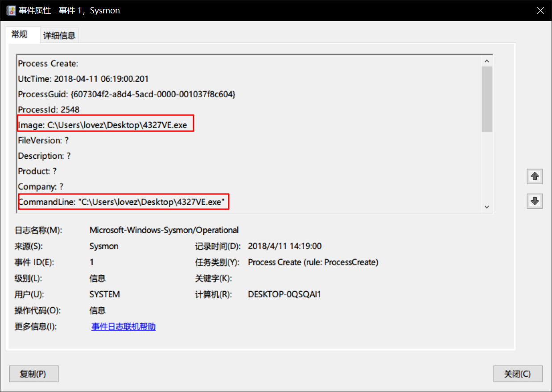
Task: Select the 'Product: ?' line
Action: tap(37, 171)
